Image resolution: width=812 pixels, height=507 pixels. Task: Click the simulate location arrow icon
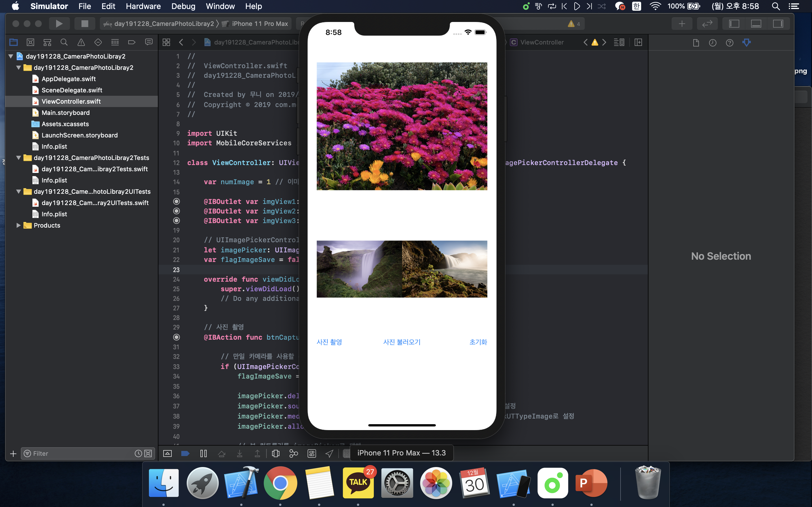(329, 453)
